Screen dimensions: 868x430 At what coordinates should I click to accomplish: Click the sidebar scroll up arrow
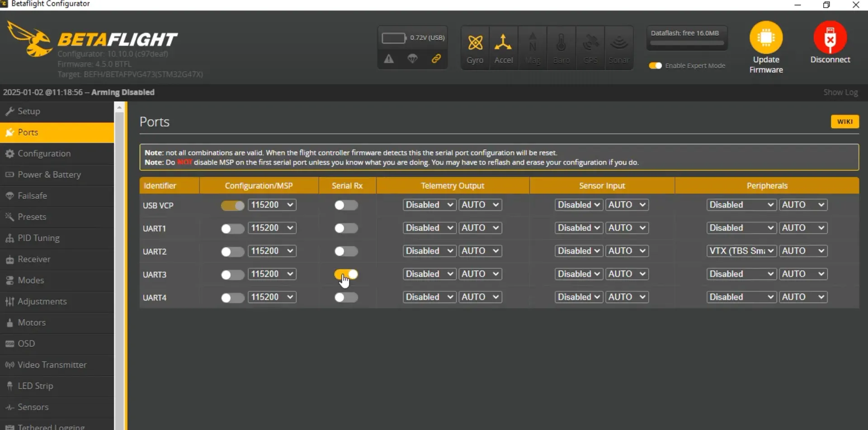pos(119,107)
